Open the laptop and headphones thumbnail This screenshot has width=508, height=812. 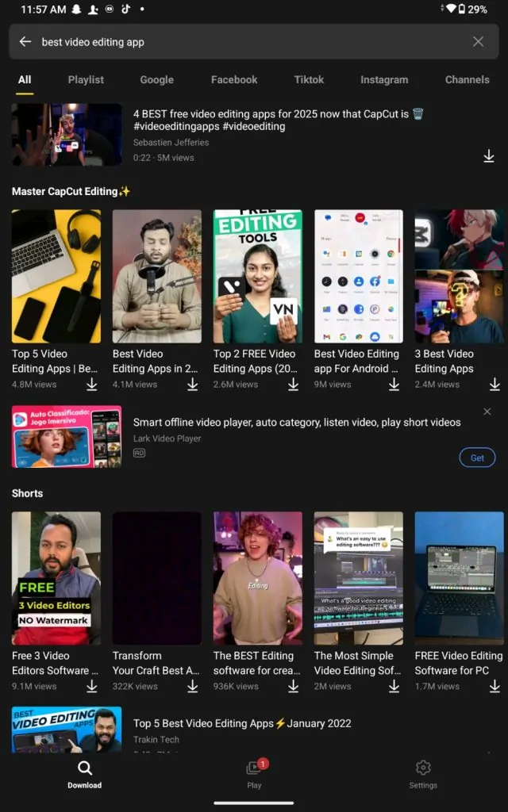point(56,276)
